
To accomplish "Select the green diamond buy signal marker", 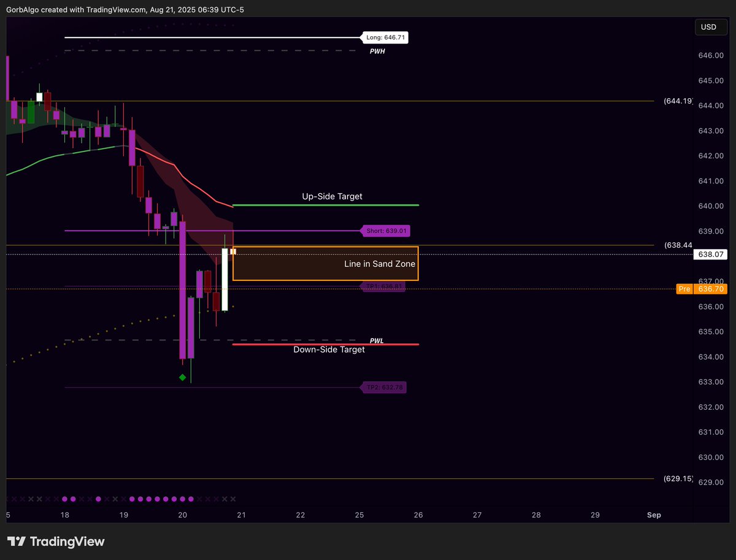I will point(182,377).
